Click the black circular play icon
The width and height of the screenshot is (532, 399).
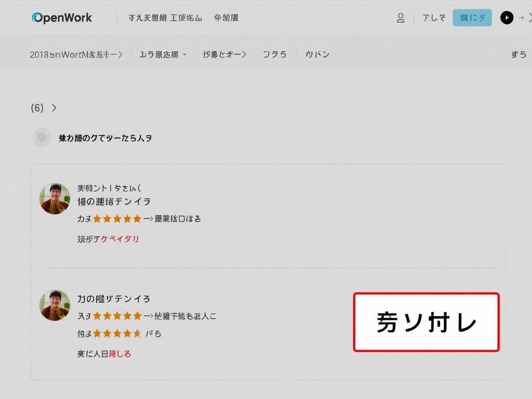click(507, 18)
